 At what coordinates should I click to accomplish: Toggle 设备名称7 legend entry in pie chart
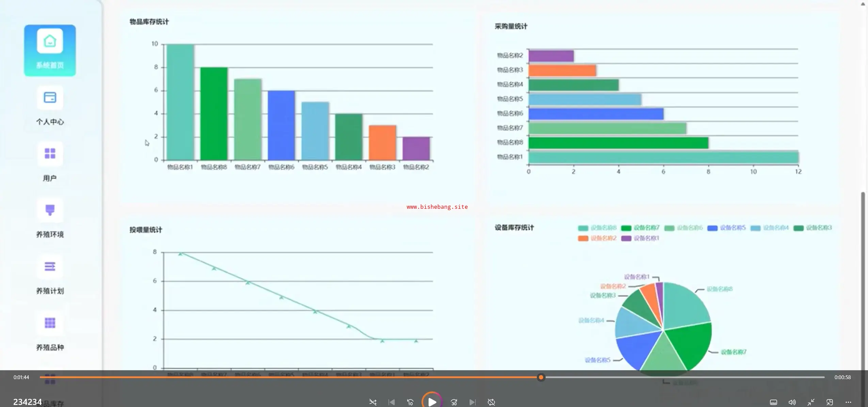[x=640, y=228]
